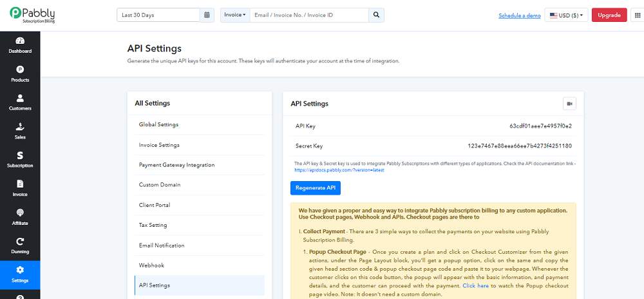Click the 'API Key' row label
Screen dimensions: 644x299
tap(305, 126)
